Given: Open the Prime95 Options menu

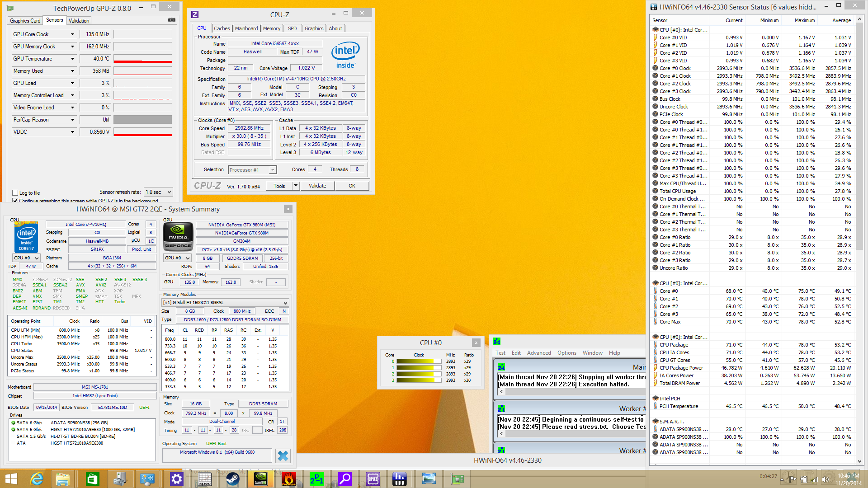Looking at the screenshot, I should (x=567, y=353).
